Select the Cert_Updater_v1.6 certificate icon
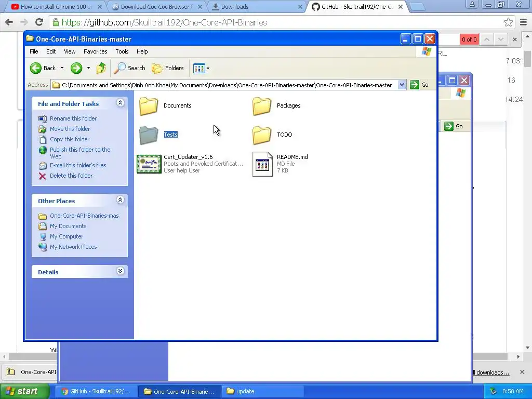This screenshot has width=532, height=399. point(149,164)
